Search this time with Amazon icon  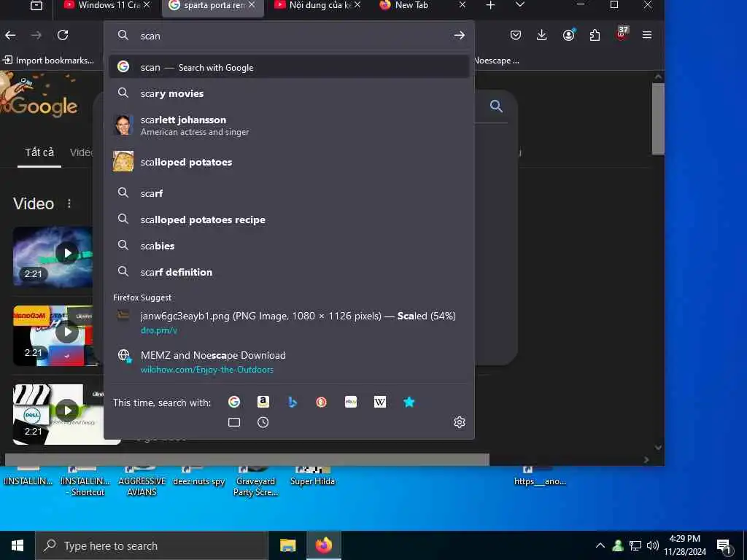tap(263, 402)
